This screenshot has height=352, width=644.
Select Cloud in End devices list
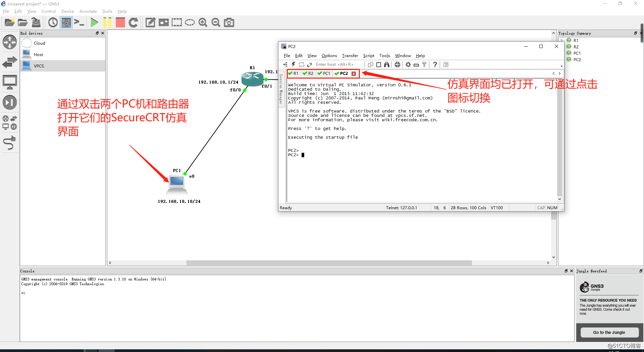click(x=63, y=43)
